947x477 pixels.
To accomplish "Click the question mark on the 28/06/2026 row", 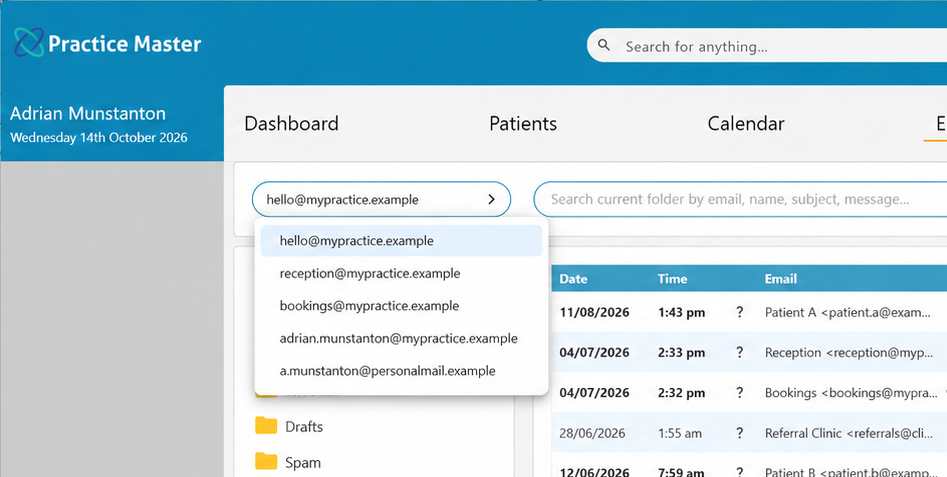I will (739, 433).
